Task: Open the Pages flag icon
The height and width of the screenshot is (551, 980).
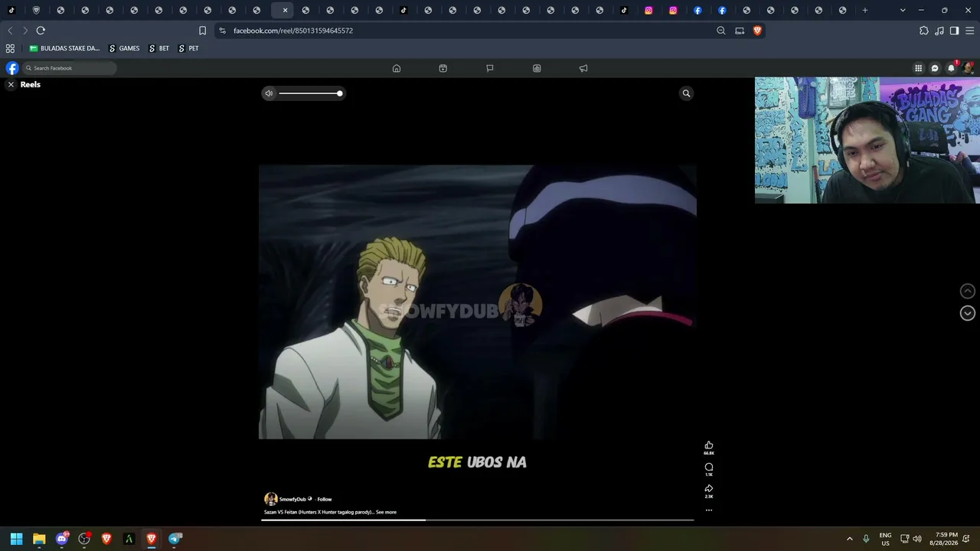Action: [x=490, y=68]
